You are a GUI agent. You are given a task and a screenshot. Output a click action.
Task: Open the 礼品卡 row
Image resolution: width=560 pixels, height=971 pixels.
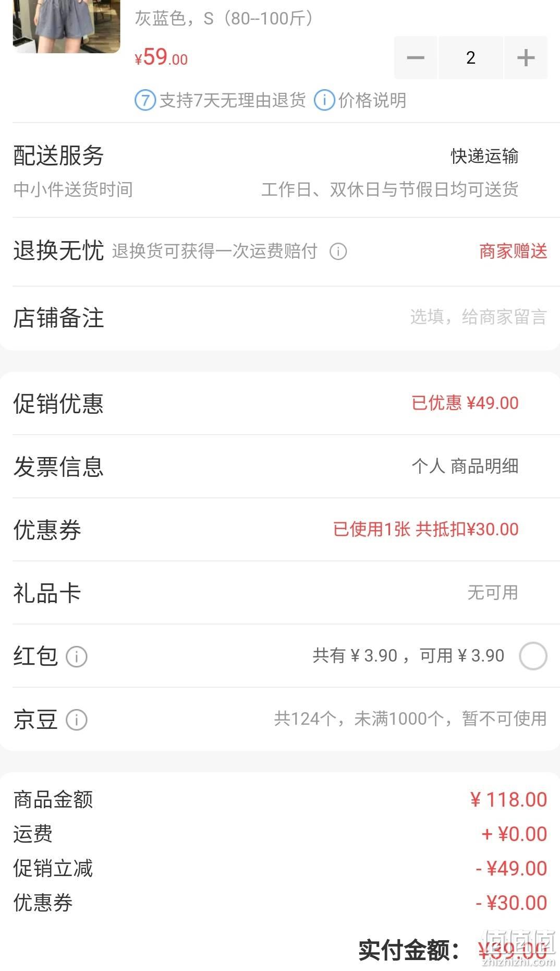[280, 593]
